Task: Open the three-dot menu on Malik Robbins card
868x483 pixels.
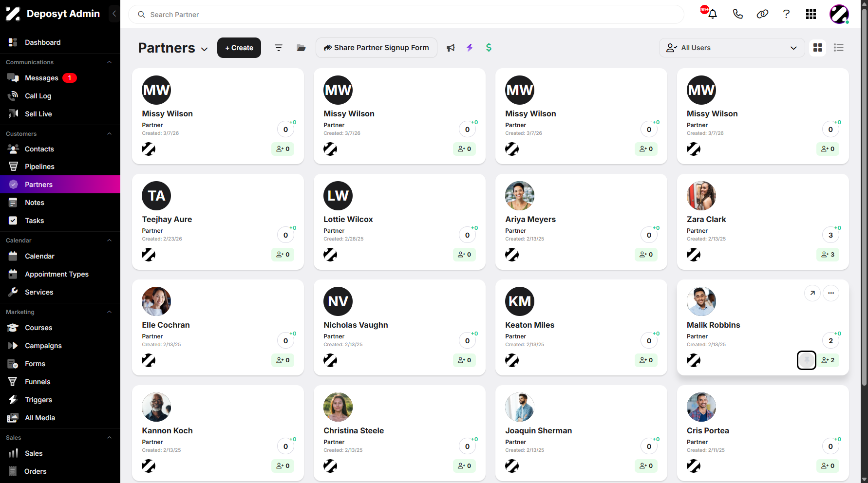Action: (x=831, y=293)
